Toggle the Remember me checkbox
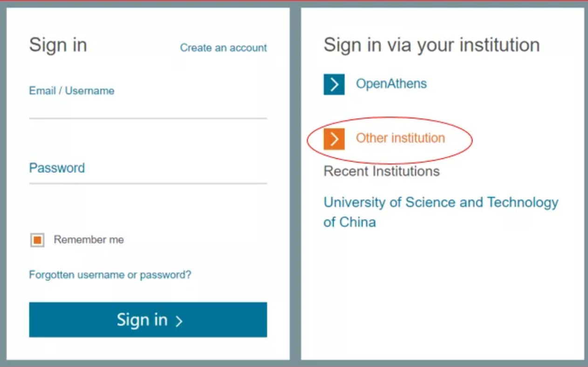Screen dimensions: 588x367 (37, 240)
